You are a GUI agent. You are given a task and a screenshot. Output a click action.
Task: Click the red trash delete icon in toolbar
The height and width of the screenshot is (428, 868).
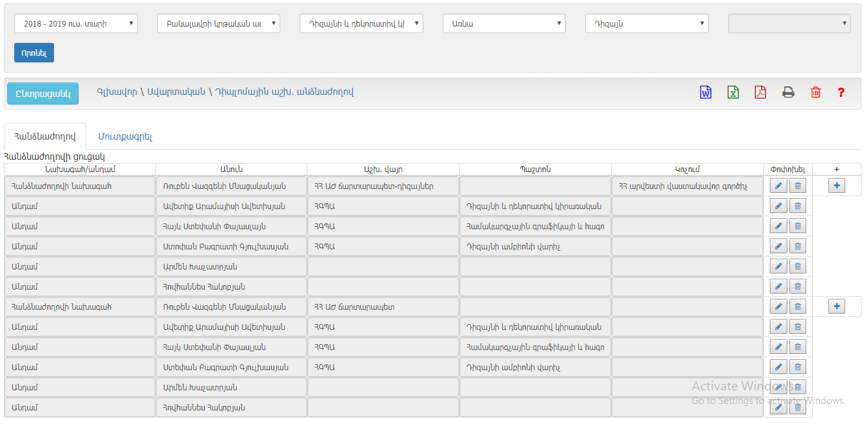(x=815, y=92)
